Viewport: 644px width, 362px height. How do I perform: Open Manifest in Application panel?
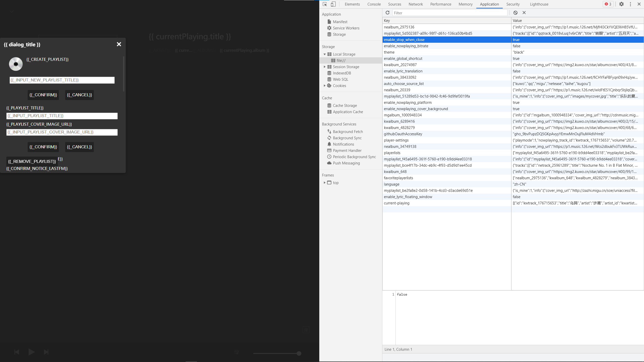(x=340, y=22)
